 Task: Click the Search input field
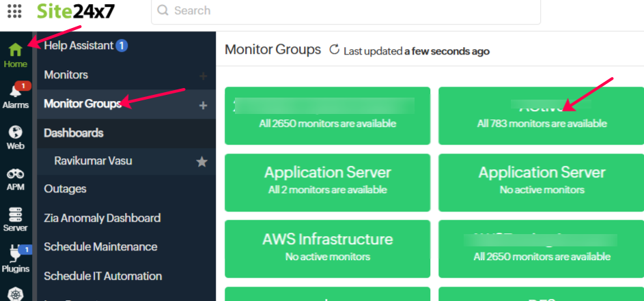point(346,11)
